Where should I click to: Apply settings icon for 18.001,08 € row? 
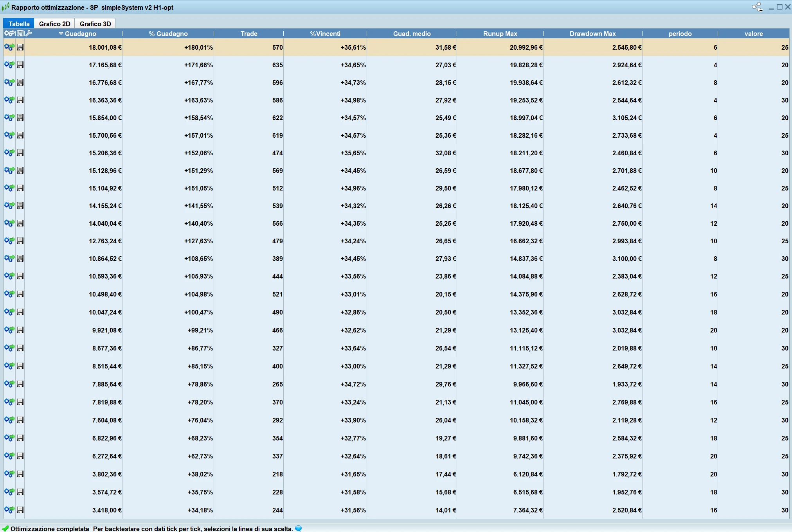click(x=9, y=47)
